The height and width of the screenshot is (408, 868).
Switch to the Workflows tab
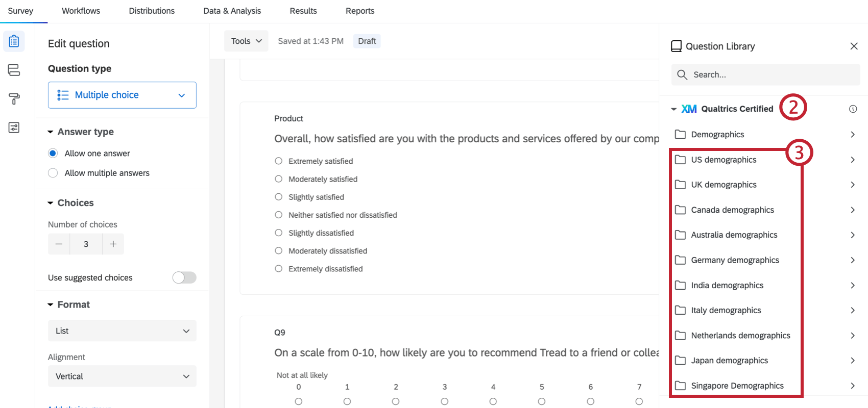coord(81,10)
